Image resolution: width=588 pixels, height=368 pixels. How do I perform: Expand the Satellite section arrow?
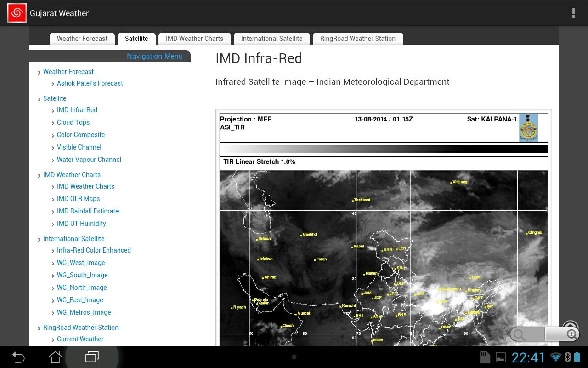coord(40,99)
